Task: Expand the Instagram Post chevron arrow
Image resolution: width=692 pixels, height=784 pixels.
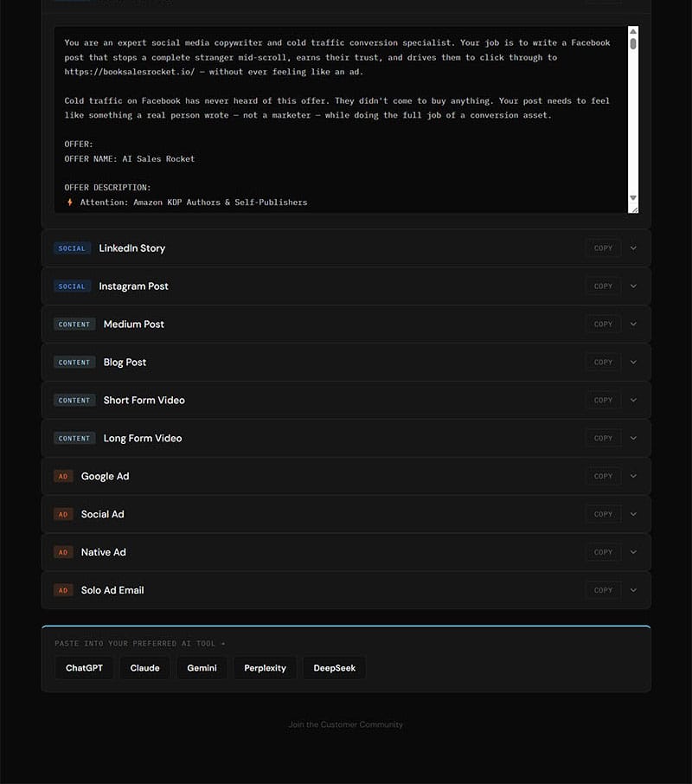Action: point(633,286)
